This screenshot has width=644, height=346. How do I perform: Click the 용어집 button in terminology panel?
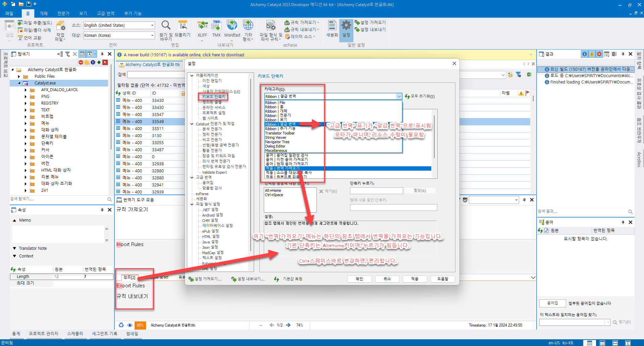click(552, 303)
